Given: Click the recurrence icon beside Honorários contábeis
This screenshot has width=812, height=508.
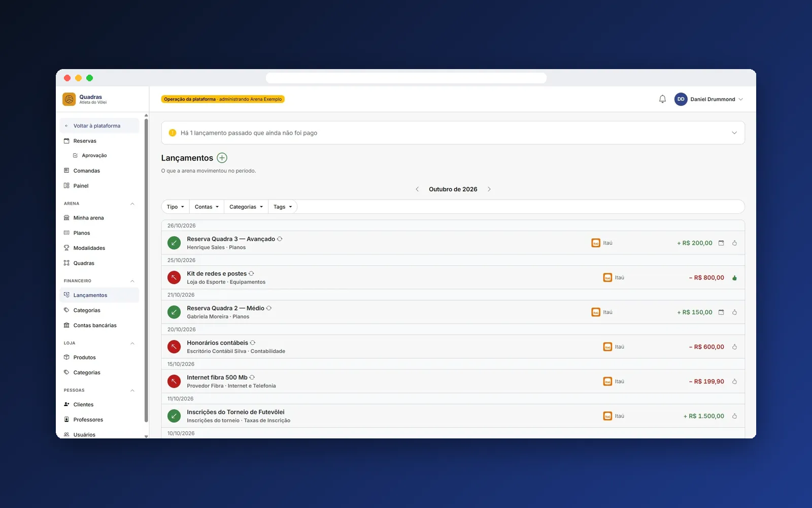Looking at the screenshot, I should (x=253, y=343).
